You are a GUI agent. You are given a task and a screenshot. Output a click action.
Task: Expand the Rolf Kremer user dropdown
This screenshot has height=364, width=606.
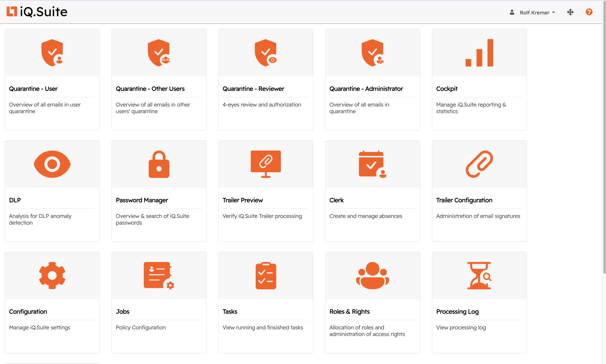pyautogui.click(x=537, y=13)
